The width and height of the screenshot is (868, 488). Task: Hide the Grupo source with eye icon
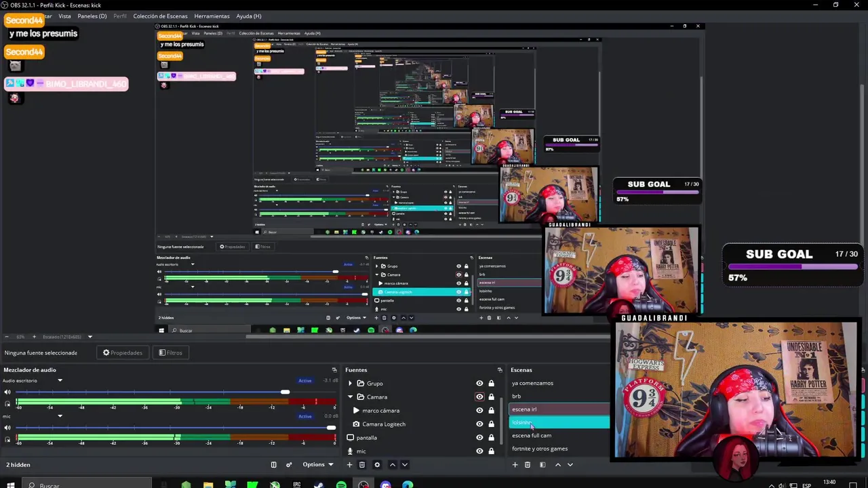pos(479,384)
